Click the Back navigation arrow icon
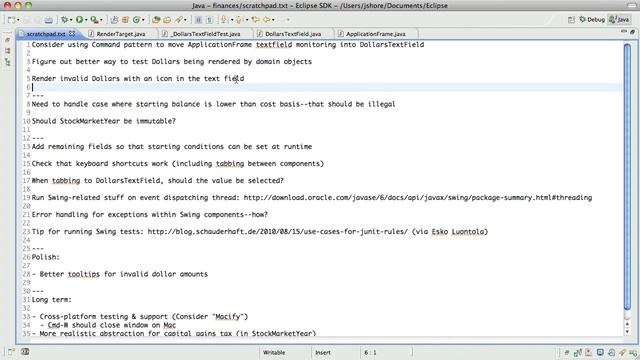 pyautogui.click(x=267, y=20)
